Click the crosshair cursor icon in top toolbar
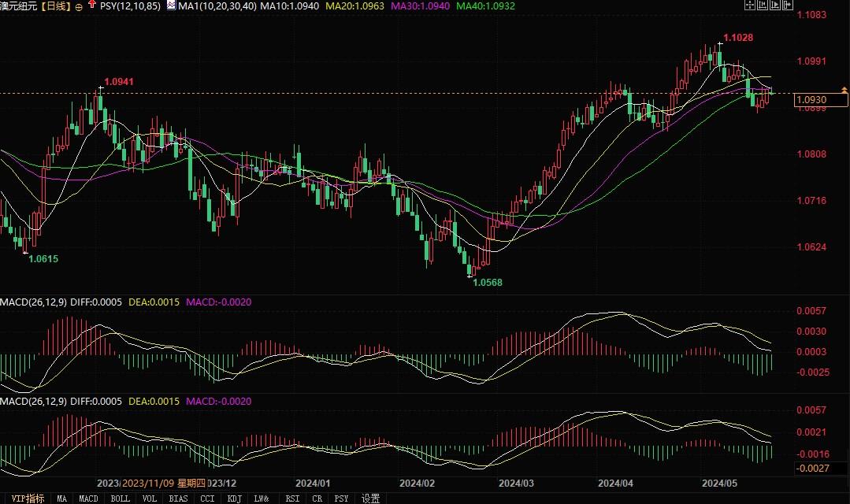 coord(749,5)
